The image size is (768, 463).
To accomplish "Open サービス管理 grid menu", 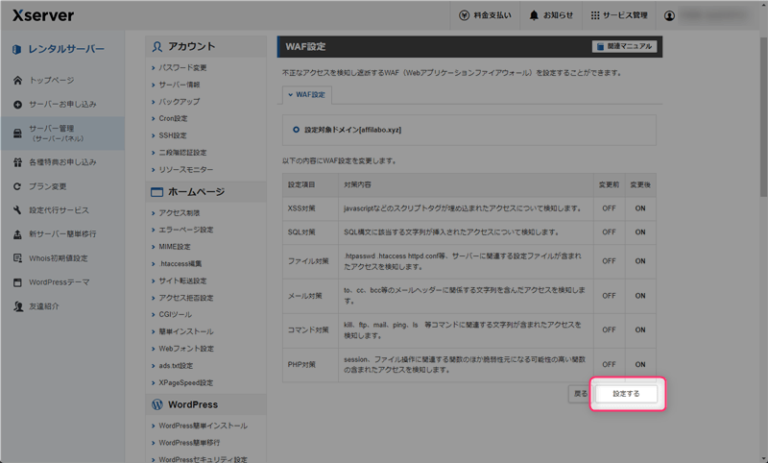I will 595,16.
